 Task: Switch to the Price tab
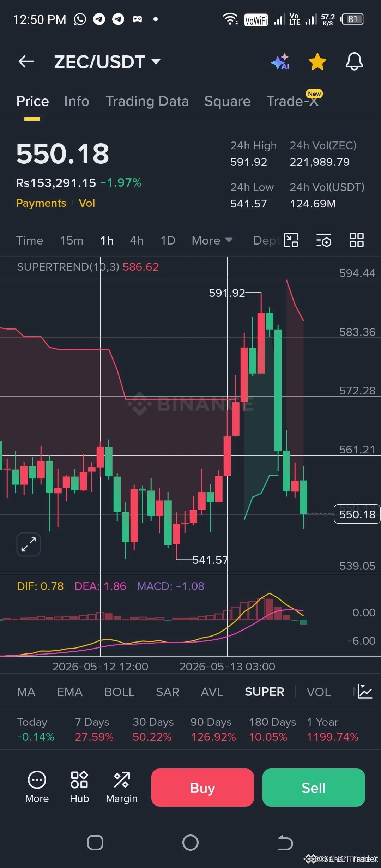pos(32,101)
